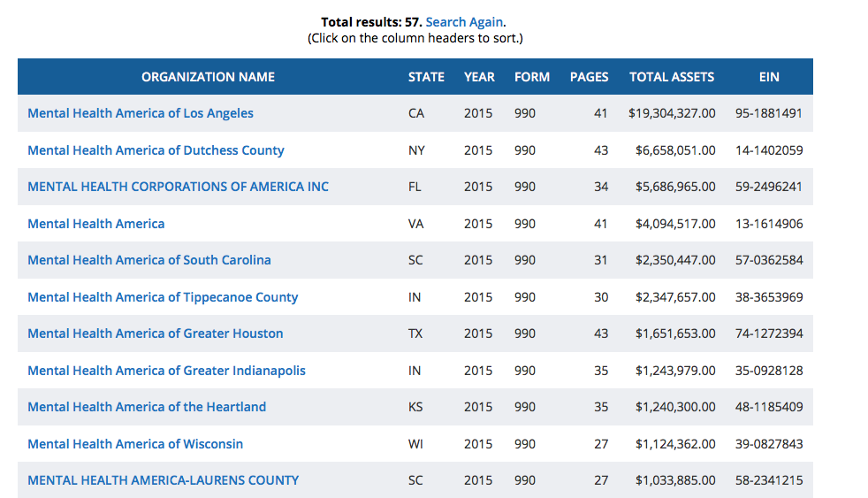Open the Virginia Mental Health America link
The width and height of the screenshot is (868, 498).
pos(96,224)
